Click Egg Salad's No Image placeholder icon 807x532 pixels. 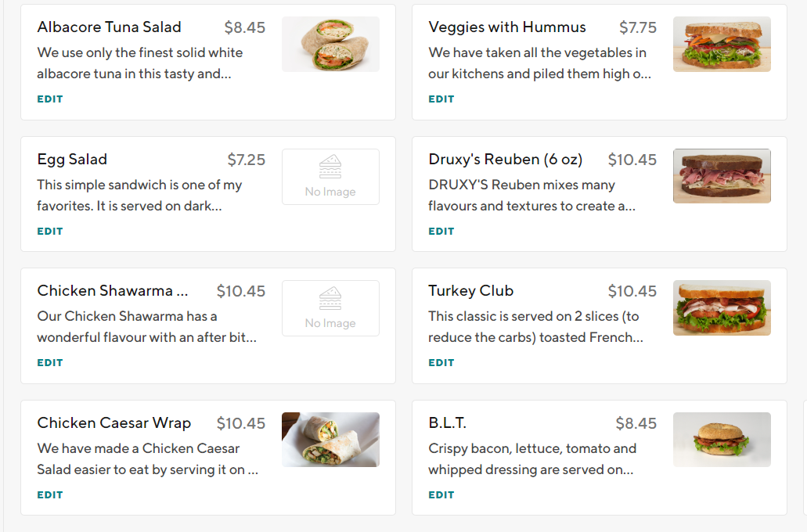click(330, 167)
